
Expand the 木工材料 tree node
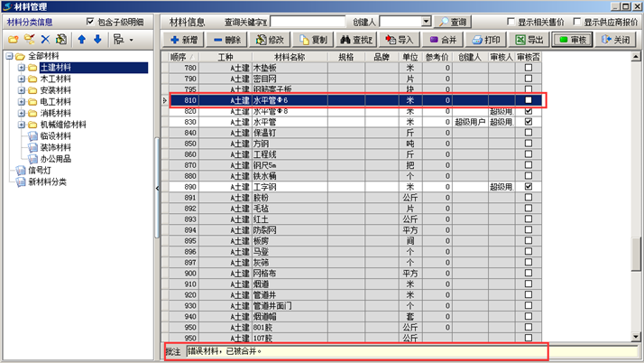(x=22, y=79)
